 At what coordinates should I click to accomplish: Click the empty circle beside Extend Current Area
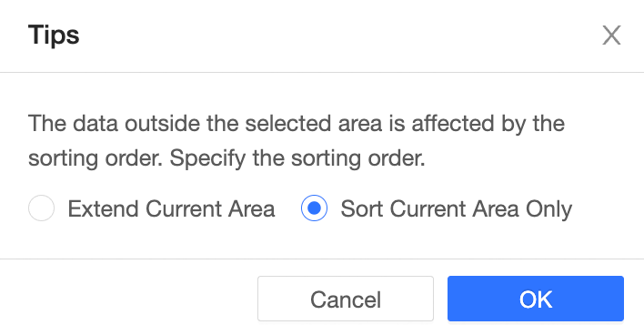(x=42, y=208)
